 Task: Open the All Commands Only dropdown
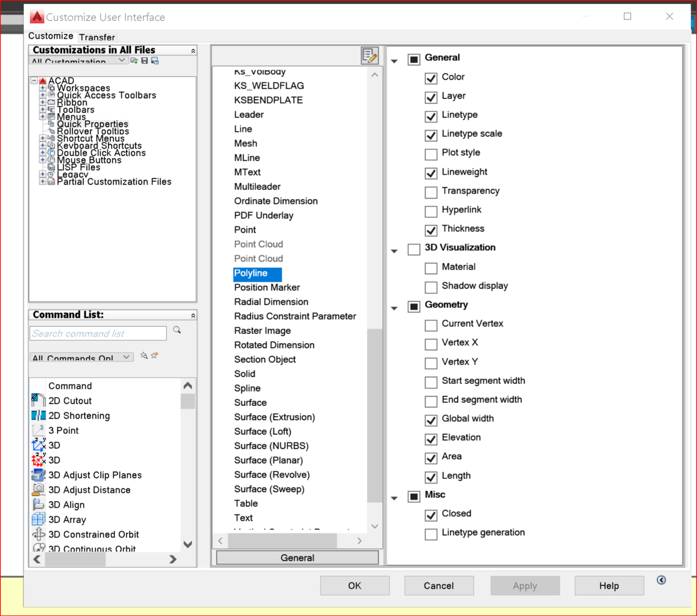click(82, 358)
